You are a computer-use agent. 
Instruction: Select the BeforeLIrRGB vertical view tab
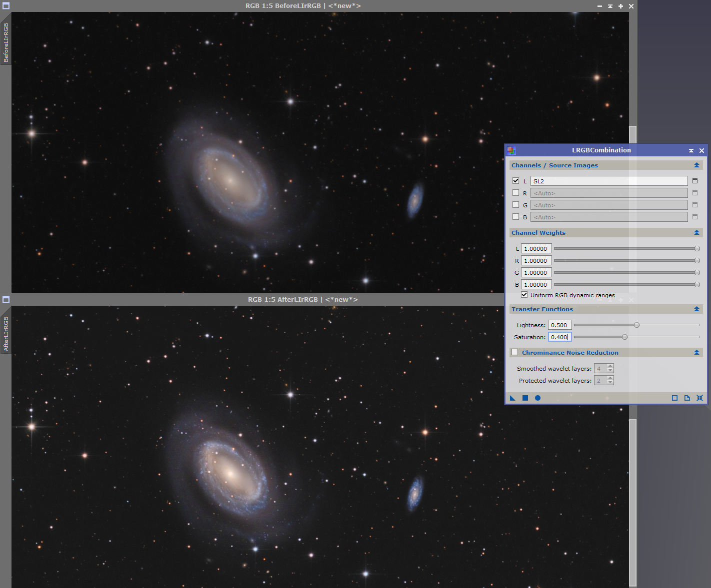click(x=6, y=43)
